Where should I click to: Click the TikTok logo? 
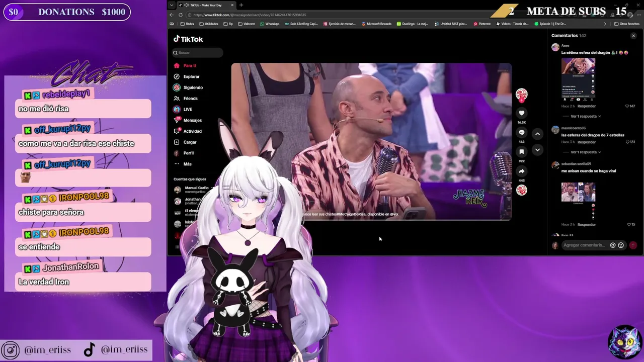pyautogui.click(x=188, y=39)
